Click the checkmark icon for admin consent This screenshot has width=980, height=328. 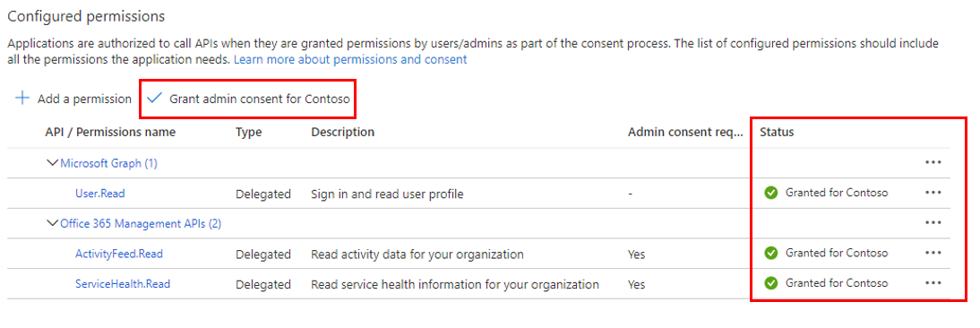(x=154, y=99)
